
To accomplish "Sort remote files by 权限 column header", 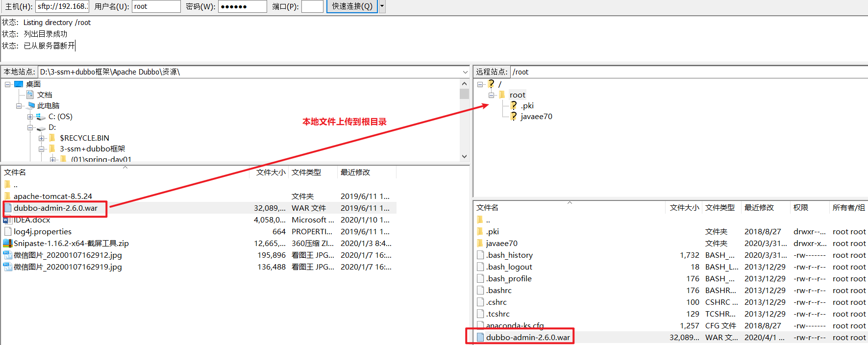I will click(x=801, y=208).
